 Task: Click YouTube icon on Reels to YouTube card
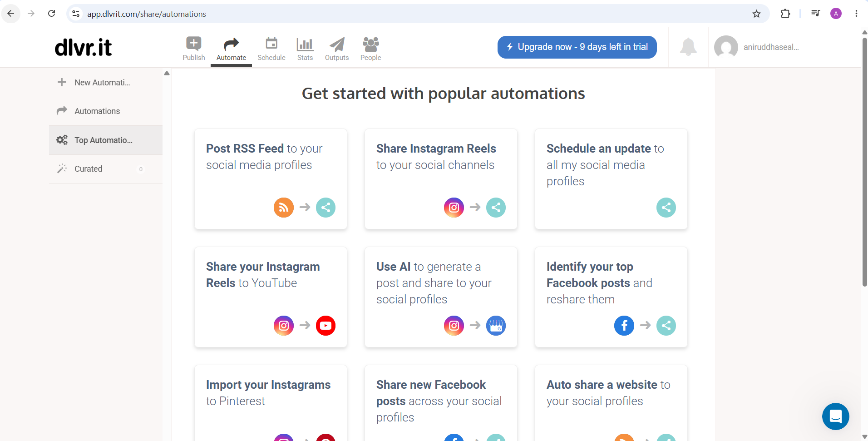pyautogui.click(x=326, y=326)
